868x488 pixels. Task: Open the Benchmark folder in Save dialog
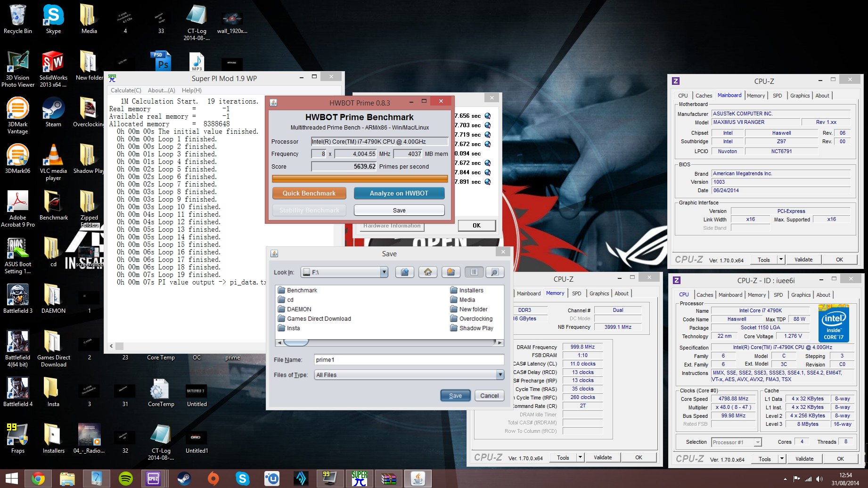pyautogui.click(x=297, y=290)
